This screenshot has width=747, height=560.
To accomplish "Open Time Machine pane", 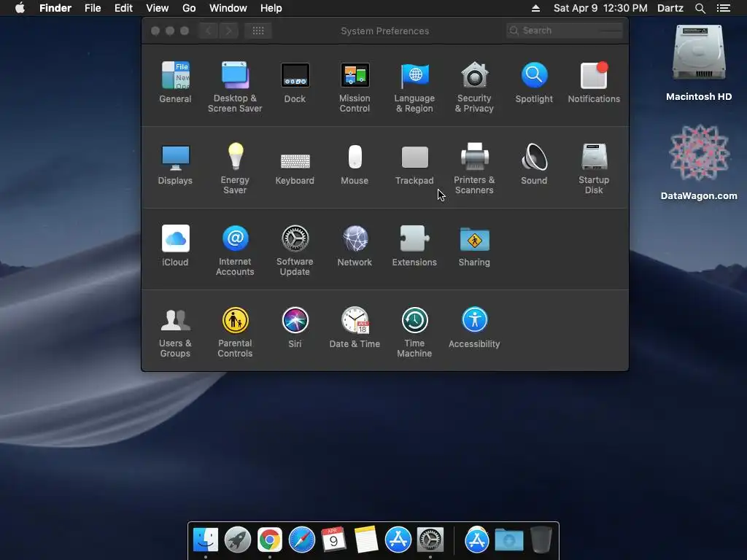I will 414,332.
